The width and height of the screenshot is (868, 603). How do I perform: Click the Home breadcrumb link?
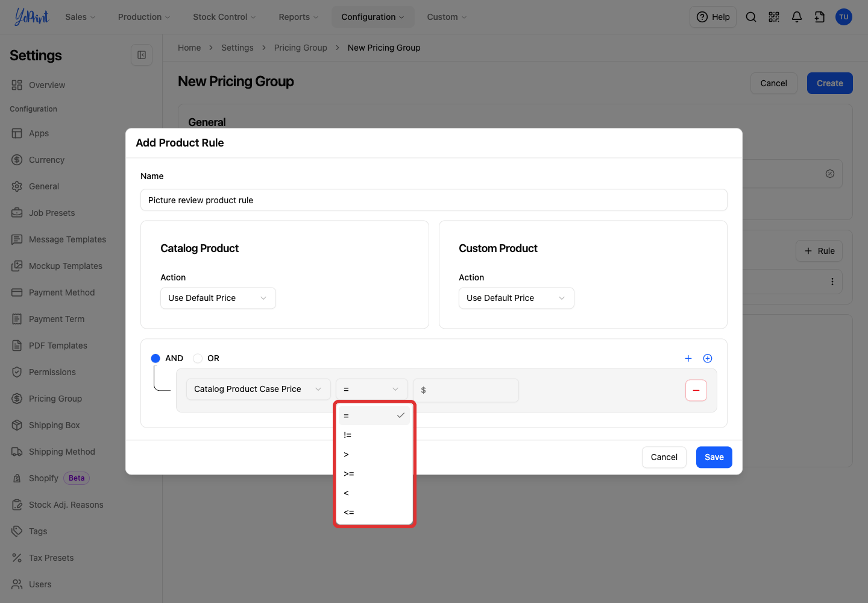pos(189,48)
